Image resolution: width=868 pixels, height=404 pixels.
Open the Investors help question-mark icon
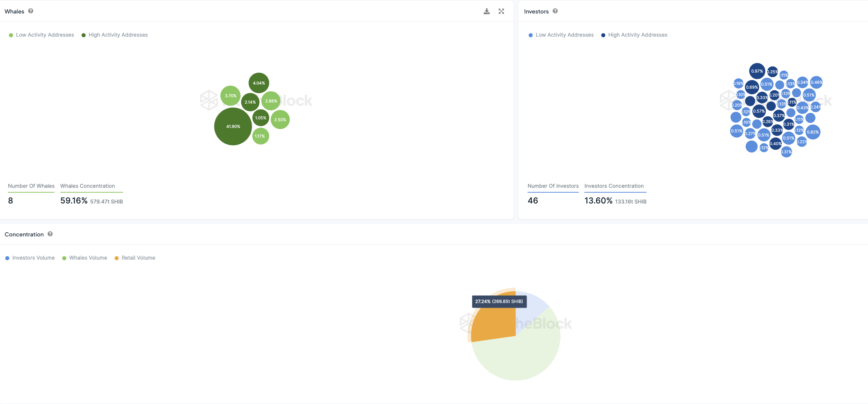click(x=555, y=11)
